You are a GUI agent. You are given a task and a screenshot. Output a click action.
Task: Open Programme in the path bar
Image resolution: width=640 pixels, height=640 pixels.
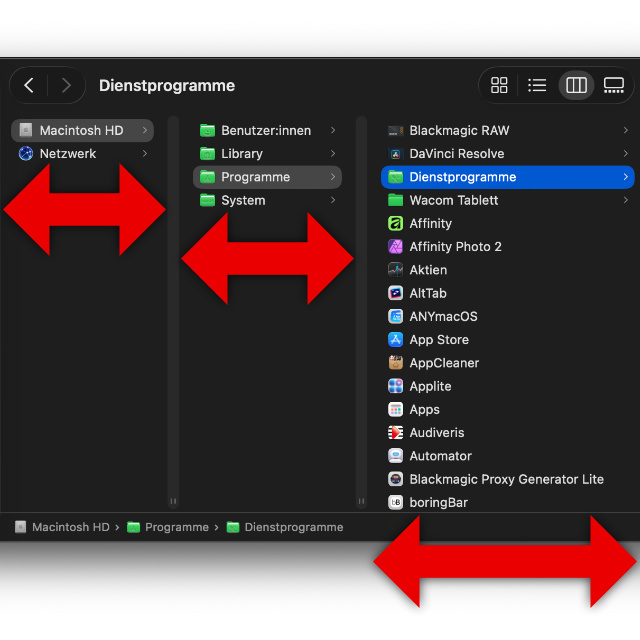[x=168, y=527]
